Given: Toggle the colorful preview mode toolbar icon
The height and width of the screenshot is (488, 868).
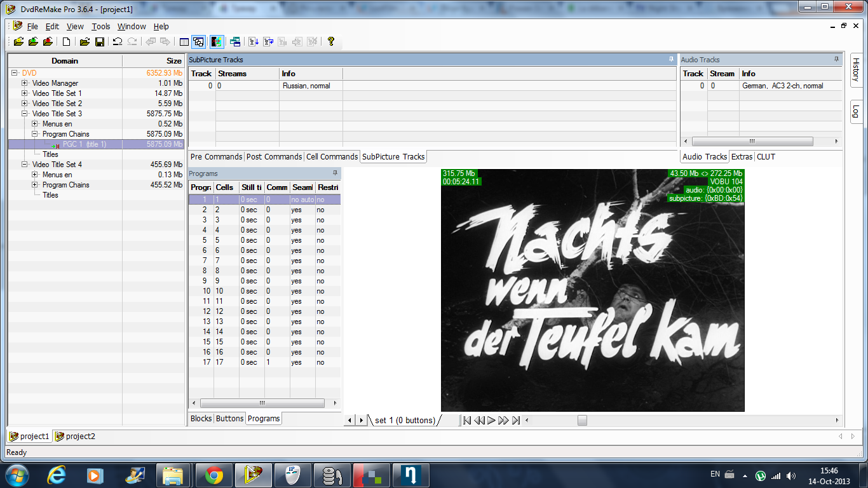Looking at the screenshot, I should click(217, 42).
